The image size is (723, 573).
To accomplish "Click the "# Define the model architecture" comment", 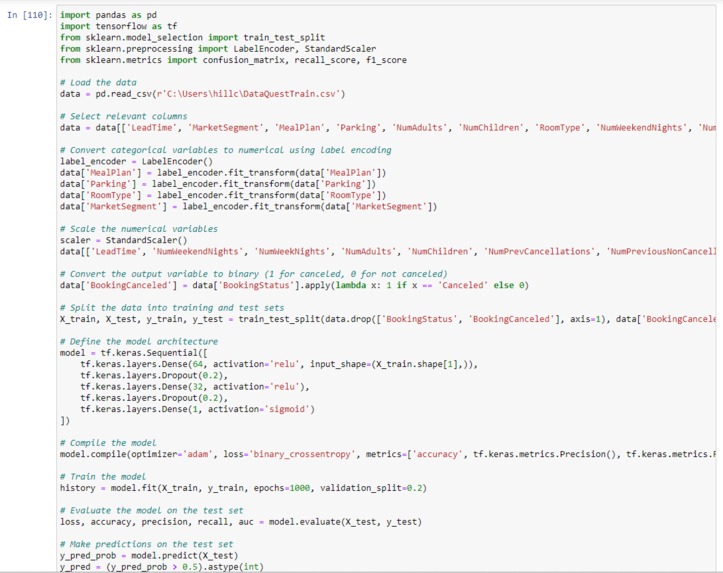I will (x=139, y=342).
